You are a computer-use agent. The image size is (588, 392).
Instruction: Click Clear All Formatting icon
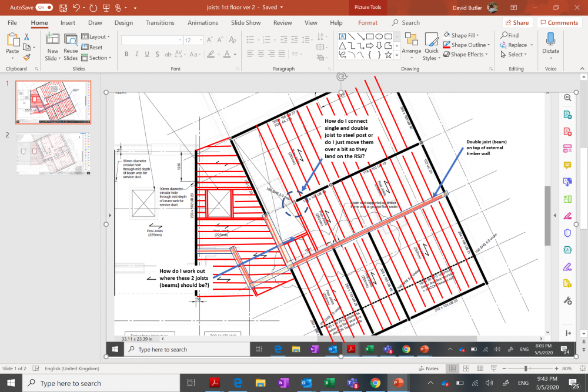[232, 40]
